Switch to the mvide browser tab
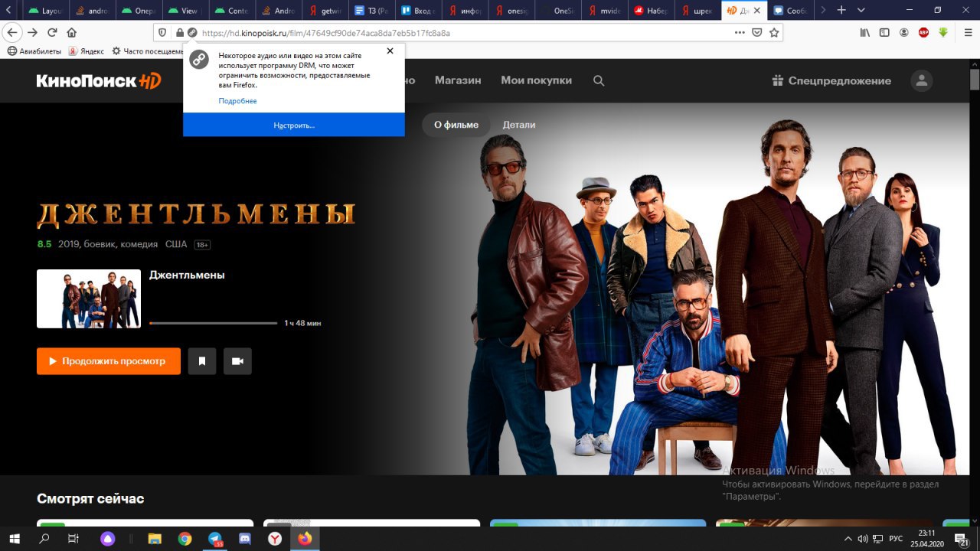 pos(605,11)
